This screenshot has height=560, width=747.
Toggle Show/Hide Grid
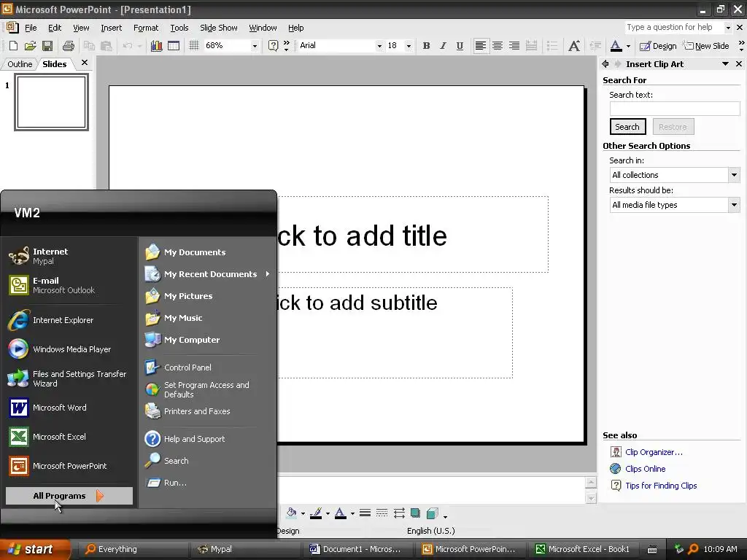194,46
